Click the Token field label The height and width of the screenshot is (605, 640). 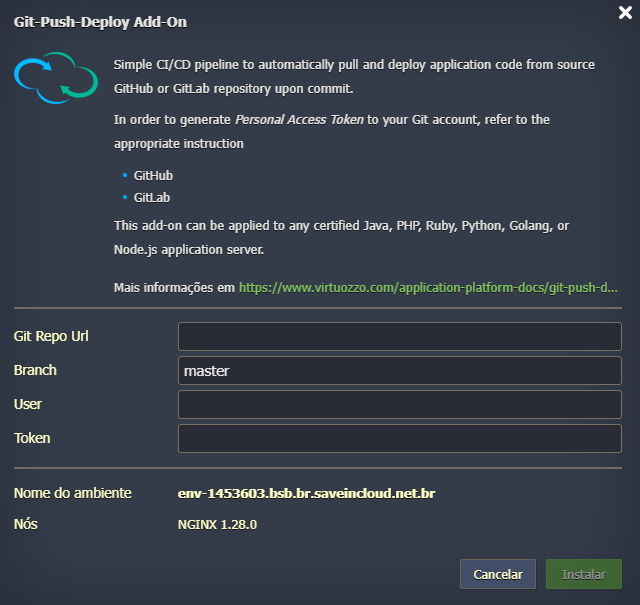(x=32, y=438)
